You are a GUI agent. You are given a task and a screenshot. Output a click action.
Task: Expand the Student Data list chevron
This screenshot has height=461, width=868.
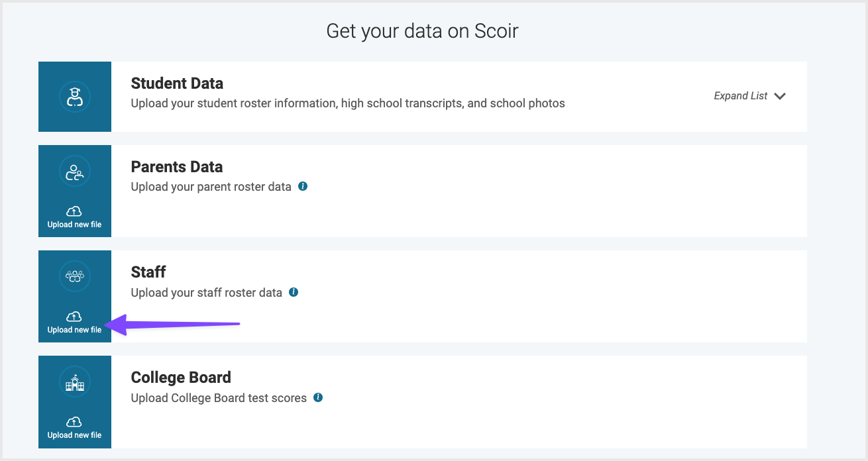[780, 96]
